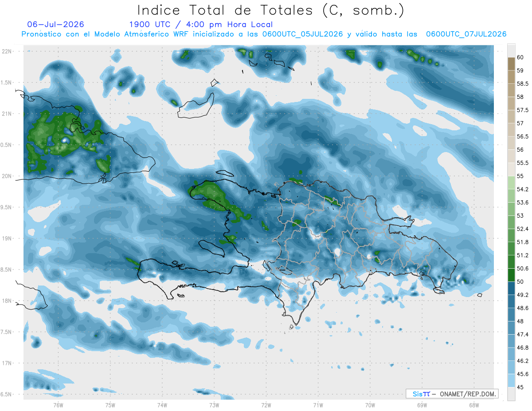Click the '49.2' value on the color scale
This screenshot has width=532, height=411.
click(523, 295)
